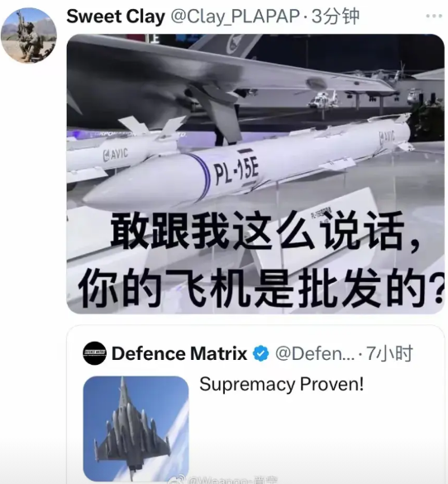View the Rafale jet thumbnail

pos(136,429)
